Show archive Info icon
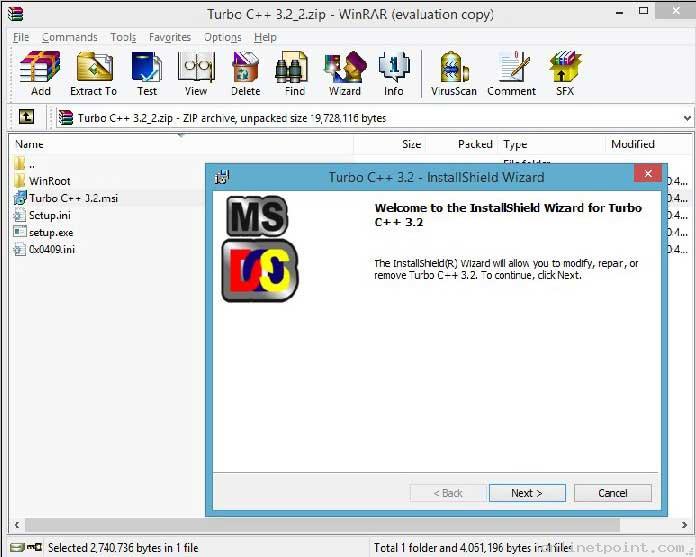696x557 pixels. 394,73
